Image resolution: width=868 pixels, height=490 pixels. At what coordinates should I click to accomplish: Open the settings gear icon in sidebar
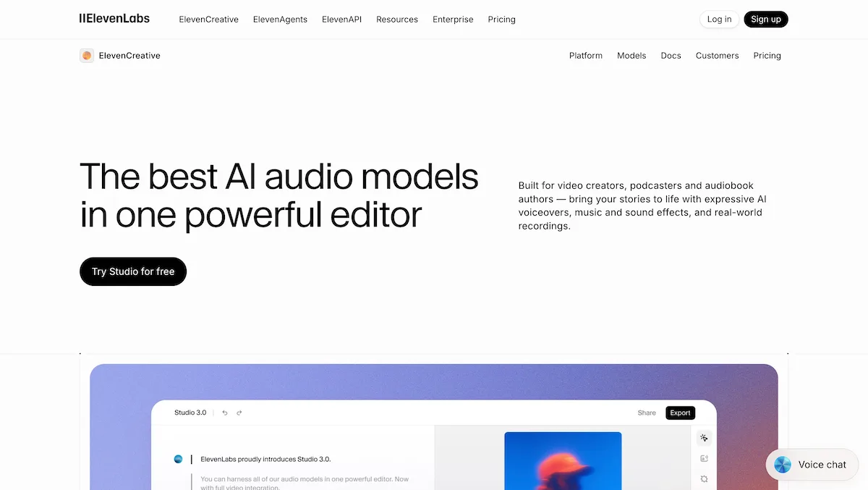click(x=704, y=478)
